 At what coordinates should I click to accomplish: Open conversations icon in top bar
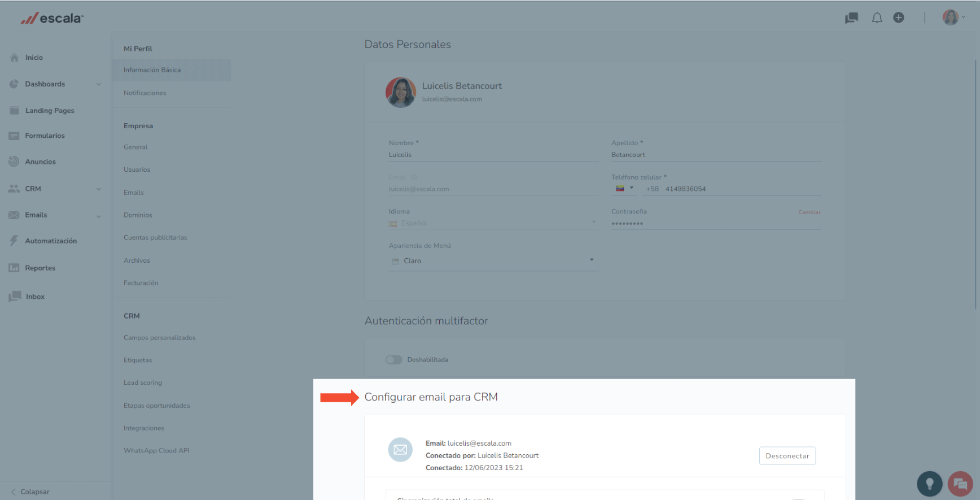point(851,18)
